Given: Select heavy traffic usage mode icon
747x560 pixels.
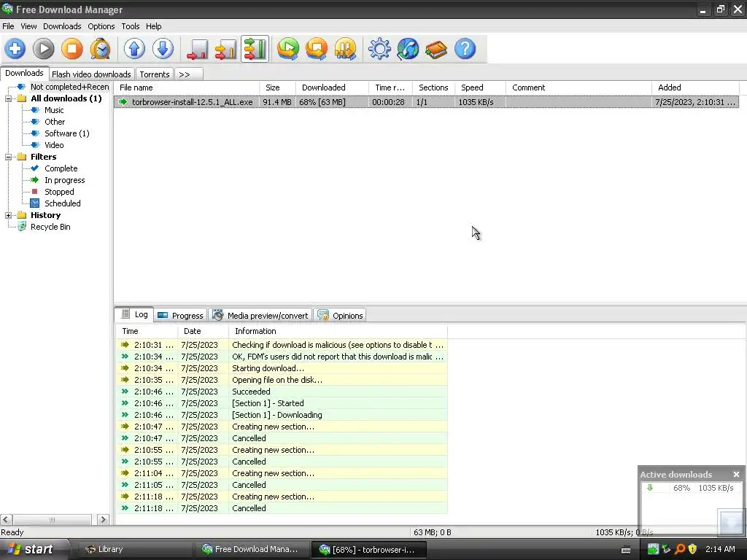Looking at the screenshot, I should tap(255, 49).
